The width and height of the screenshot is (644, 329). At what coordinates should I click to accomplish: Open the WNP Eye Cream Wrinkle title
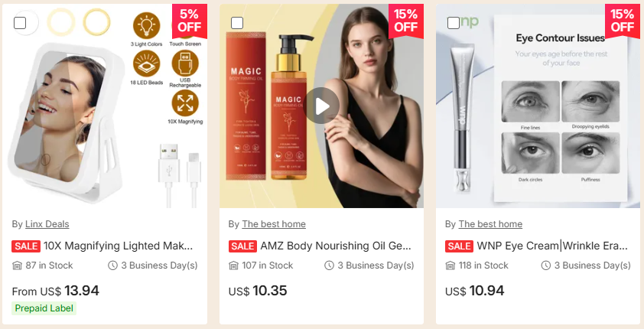point(552,246)
